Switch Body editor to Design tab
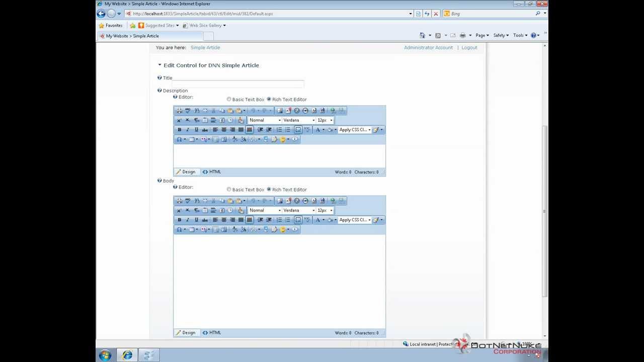 coord(186,332)
